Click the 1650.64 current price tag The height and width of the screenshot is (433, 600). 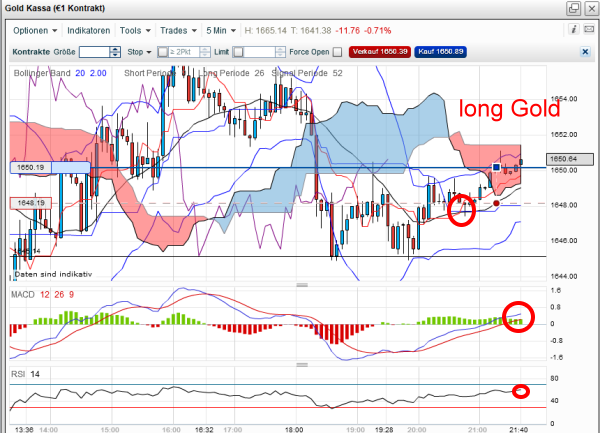pos(570,159)
